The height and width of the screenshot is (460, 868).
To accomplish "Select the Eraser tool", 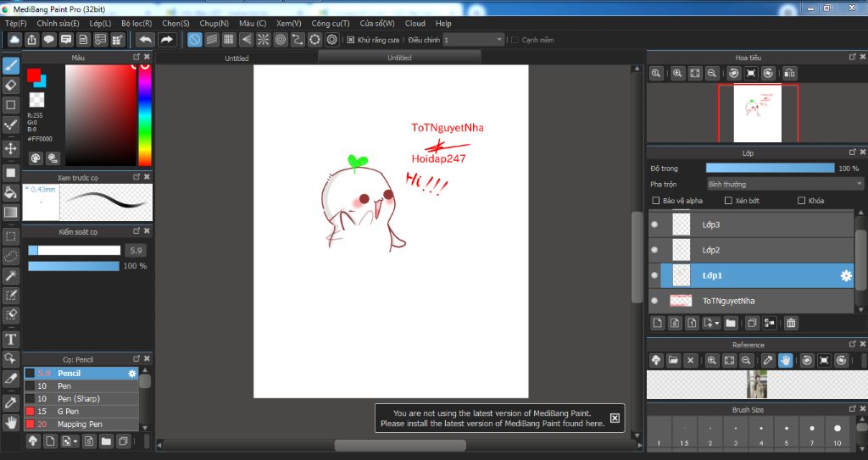I will [x=10, y=86].
